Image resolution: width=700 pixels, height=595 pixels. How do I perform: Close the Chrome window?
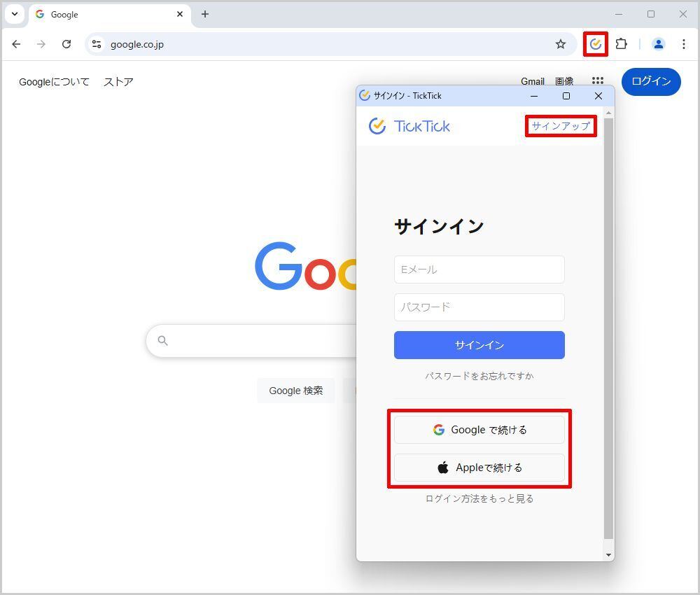pyautogui.click(x=683, y=14)
